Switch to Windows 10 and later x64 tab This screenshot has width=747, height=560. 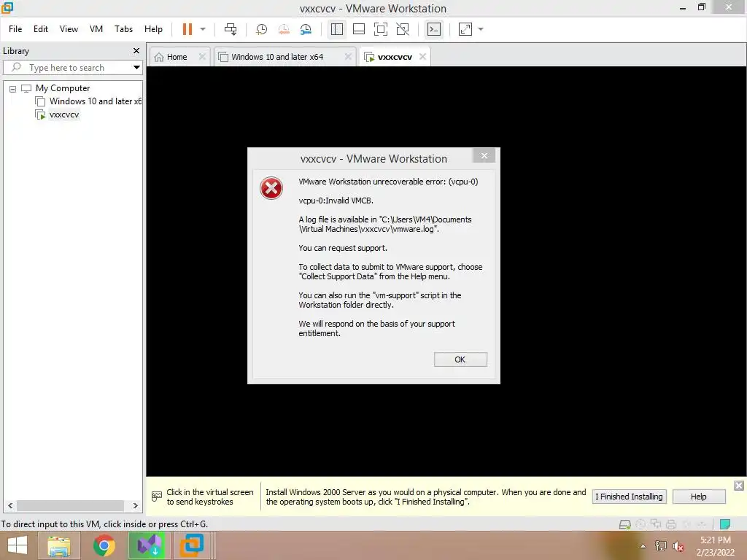pos(276,57)
